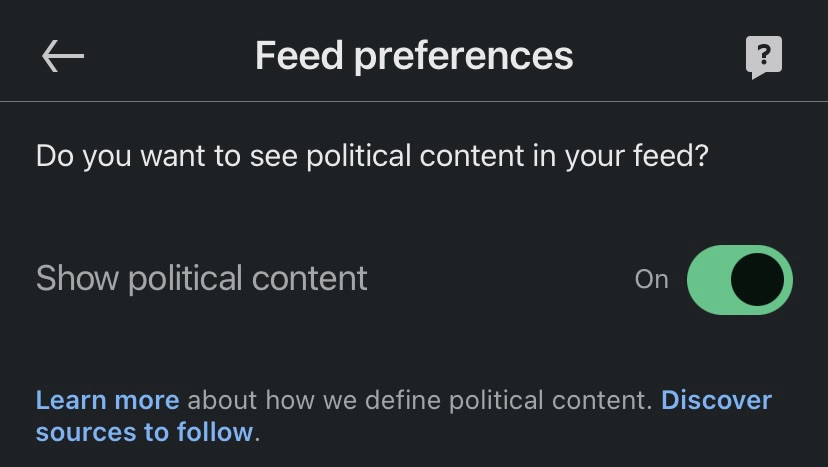The width and height of the screenshot is (828, 467).
Task: Get help via the top-right question icon
Action: click(x=764, y=57)
